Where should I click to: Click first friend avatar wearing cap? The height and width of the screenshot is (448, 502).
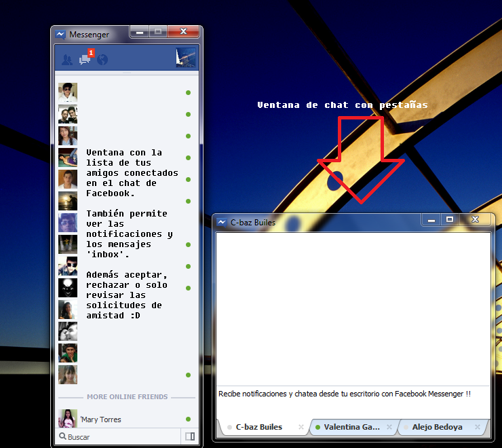68,92
